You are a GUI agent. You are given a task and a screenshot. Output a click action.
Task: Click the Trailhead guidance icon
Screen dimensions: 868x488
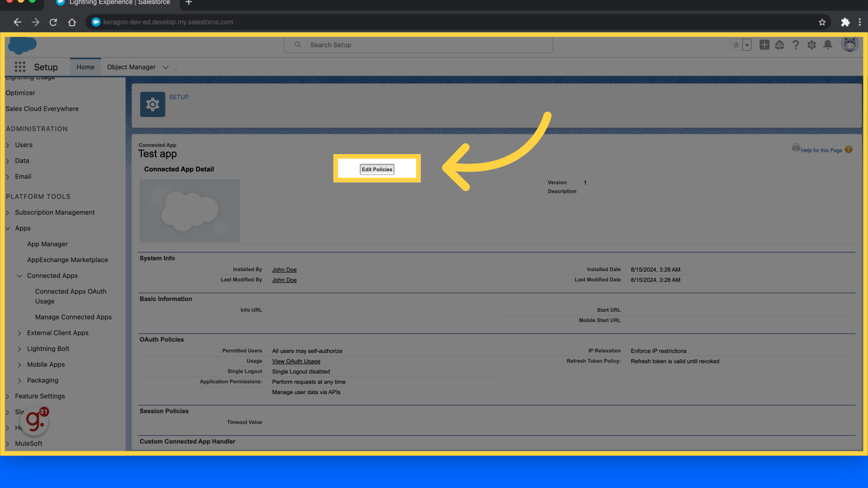(x=780, y=45)
